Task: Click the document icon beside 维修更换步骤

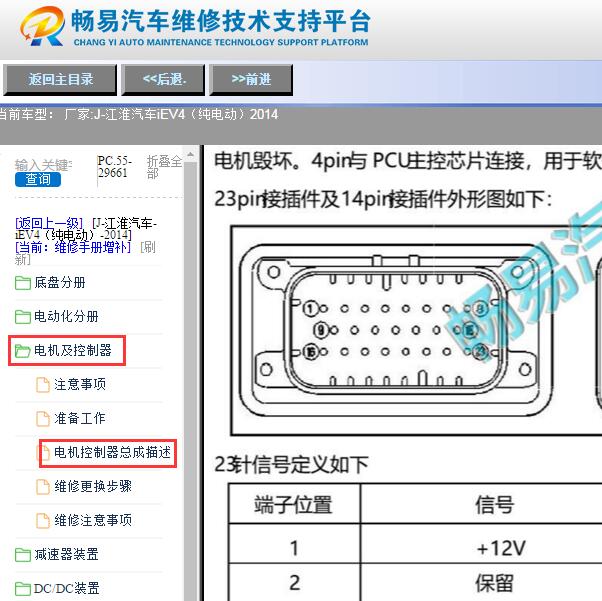Action: coord(43,487)
